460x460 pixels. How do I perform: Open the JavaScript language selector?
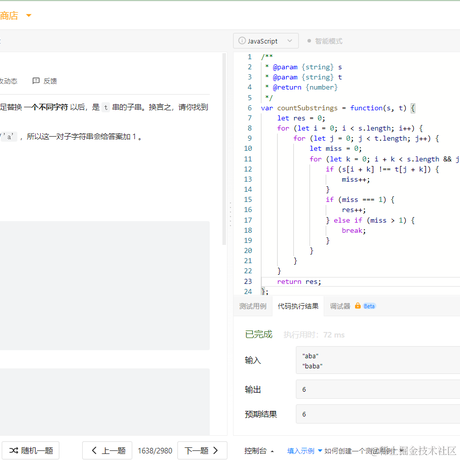click(x=266, y=41)
